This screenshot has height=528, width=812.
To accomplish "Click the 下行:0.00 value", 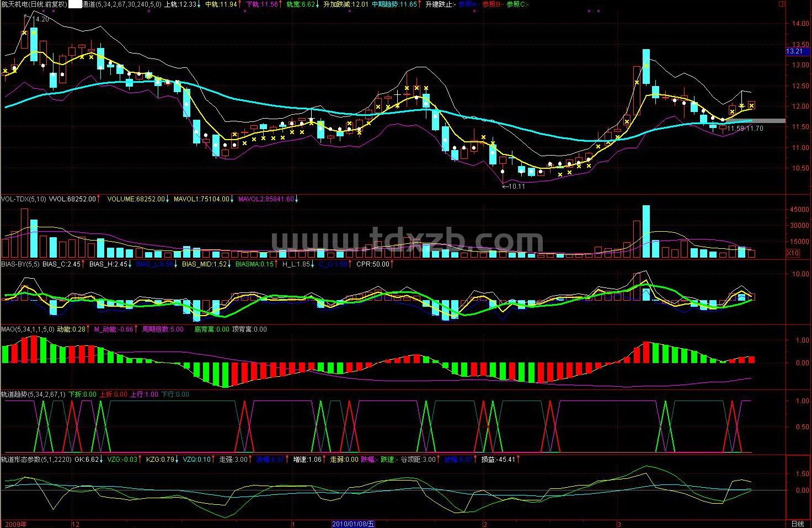I will point(175,394).
